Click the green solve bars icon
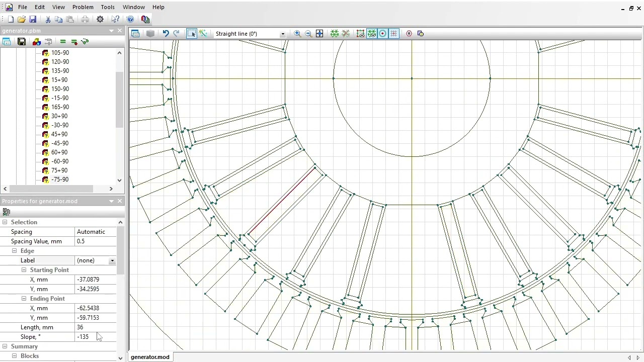Viewport: 644px width, 362px height. click(x=63, y=42)
